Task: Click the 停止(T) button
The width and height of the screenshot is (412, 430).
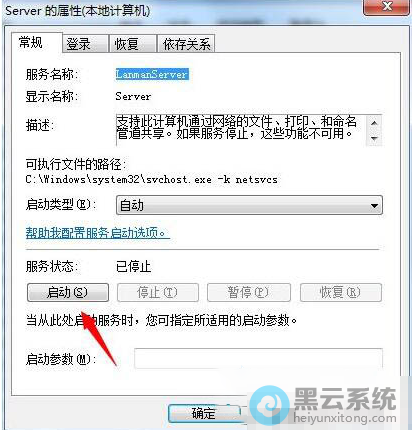Action: (158, 292)
